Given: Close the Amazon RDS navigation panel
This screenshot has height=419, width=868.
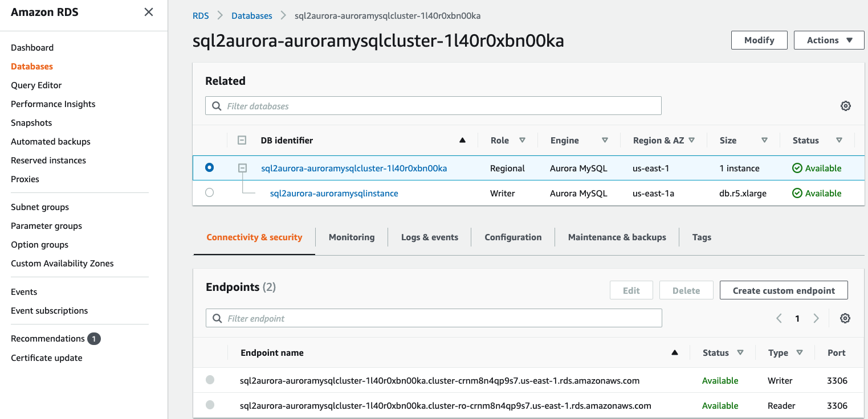Looking at the screenshot, I should [x=149, y=12].
